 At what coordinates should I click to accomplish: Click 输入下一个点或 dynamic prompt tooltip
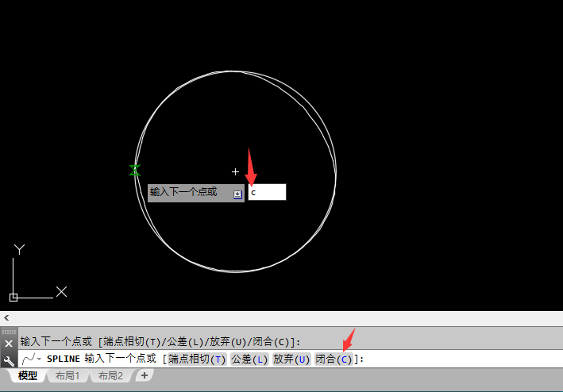point(196,193)
